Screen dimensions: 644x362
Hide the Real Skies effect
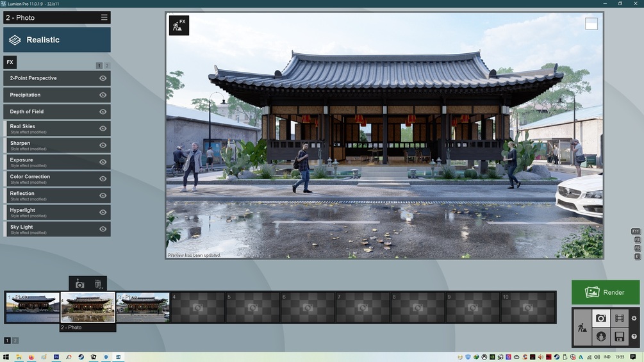[103, 129]
